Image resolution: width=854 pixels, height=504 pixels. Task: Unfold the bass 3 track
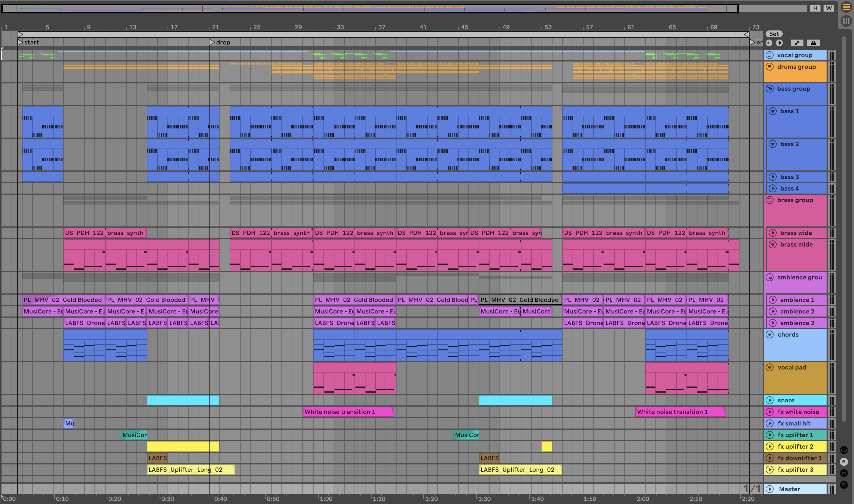point(773,177)
